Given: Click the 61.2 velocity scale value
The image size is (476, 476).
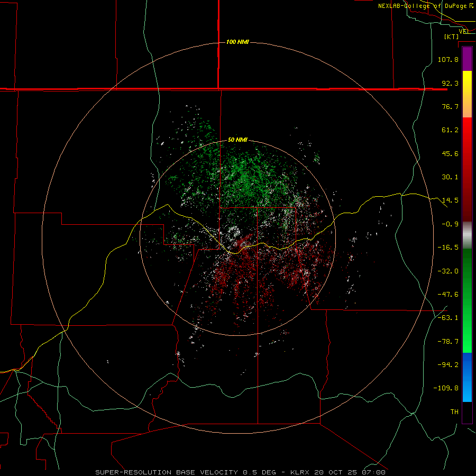Looking at the screenshot, I should tap(450, 130).
